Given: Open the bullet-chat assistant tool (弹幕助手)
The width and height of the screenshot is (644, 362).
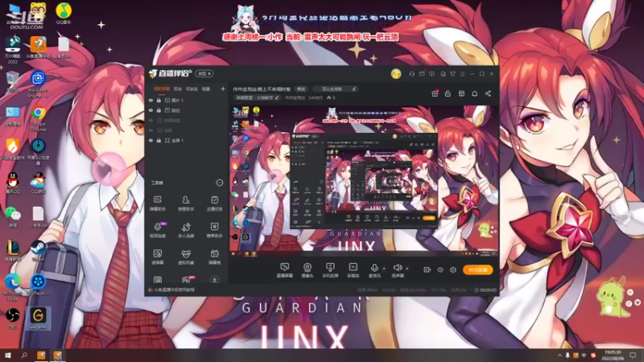Looking at the screenshot, I should pyautogui.click(x=157, y=203).
